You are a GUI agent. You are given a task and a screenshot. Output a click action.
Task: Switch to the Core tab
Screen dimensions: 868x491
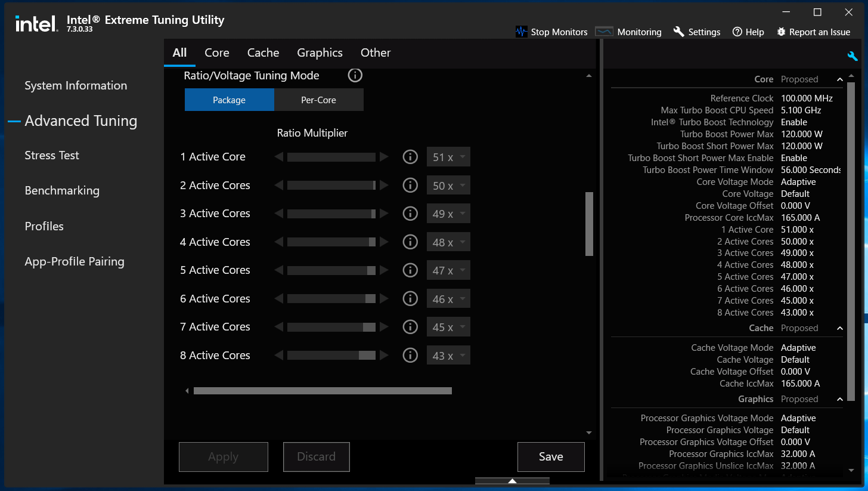(x=217, y=53)
